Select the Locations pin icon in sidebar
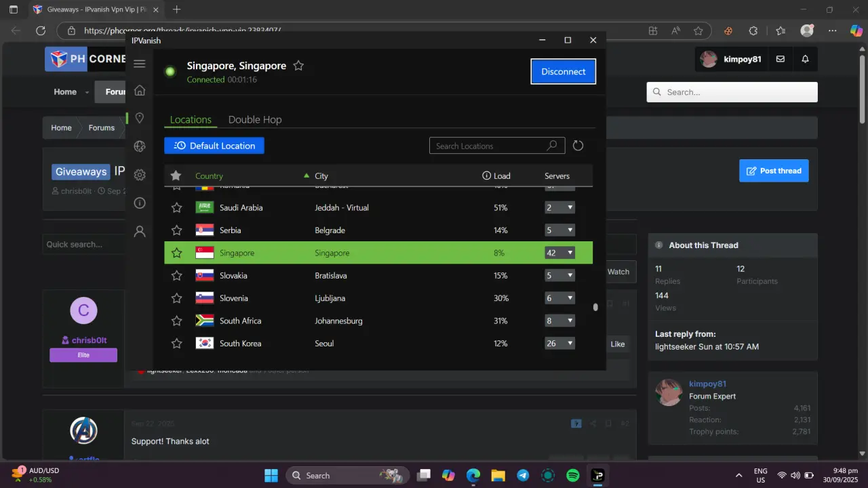 coord(140,118)
